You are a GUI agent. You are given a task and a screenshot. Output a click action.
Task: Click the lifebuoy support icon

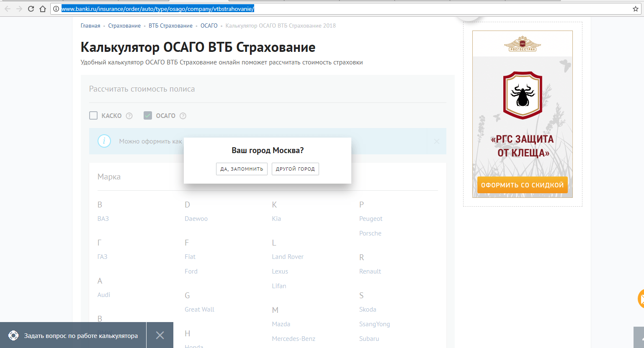pyautogui.click(x=13, y=335)
